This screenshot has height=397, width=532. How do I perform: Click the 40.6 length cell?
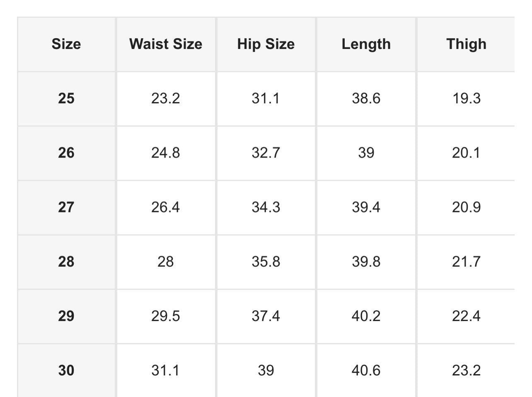366,370
